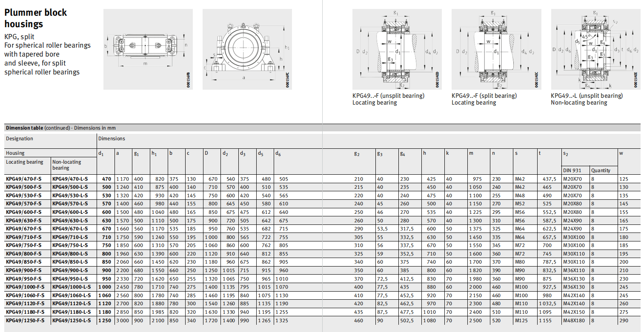This screenshot has width=644, height=332.
Task: Click the "Quantity" column header
Action: (x=601, y=170)
